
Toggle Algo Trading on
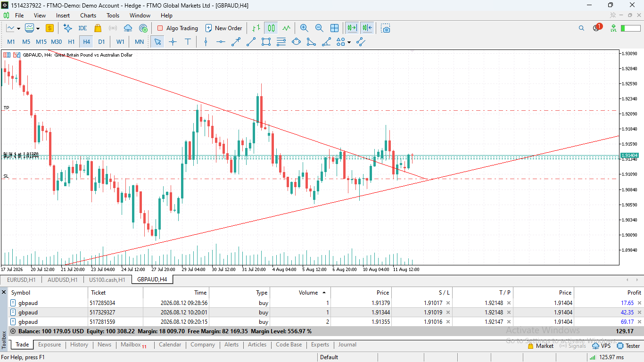177,28
